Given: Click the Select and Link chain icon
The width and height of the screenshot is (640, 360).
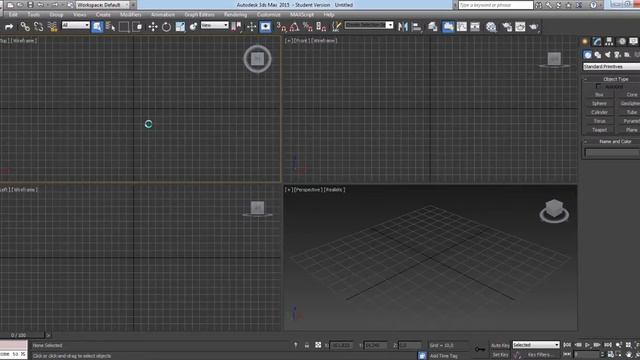Looking at the screenshot, I should [25, 27].
